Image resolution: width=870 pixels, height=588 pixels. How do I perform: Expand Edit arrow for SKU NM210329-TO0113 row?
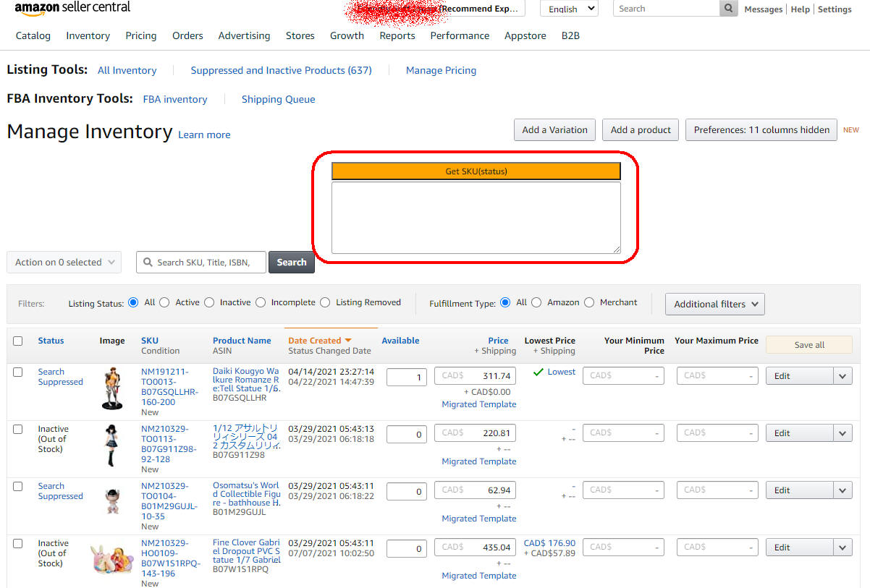click(x=842, y=433)
